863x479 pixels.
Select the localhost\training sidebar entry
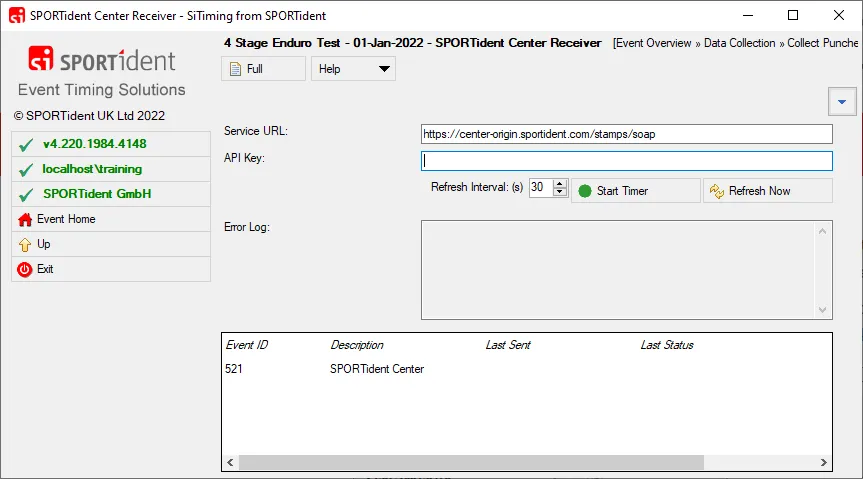[x=111, y=169]
